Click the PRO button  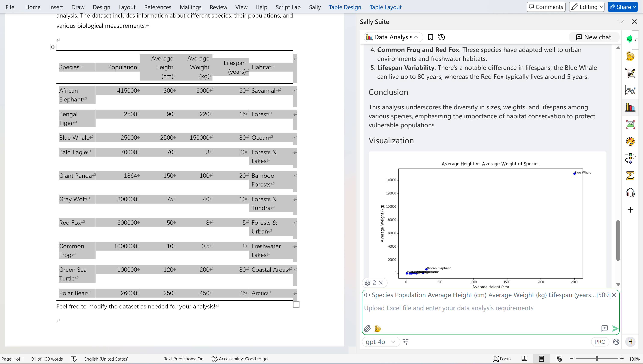600,342
